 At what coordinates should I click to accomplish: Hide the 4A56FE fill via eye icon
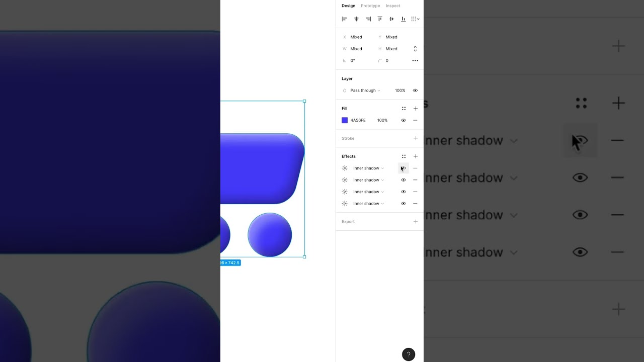coord(404,120)
